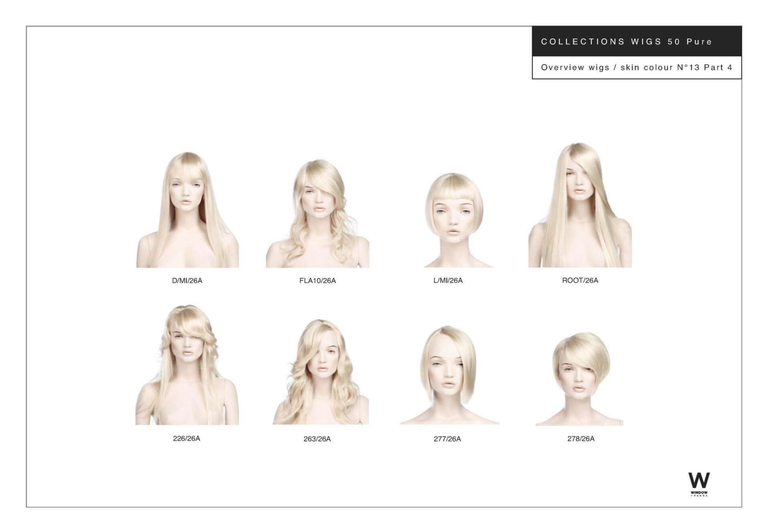Image resolution: width=770 pixels, height=532 pixels.
Task: Click the 277/26A caption label
Action: (447, 439)
